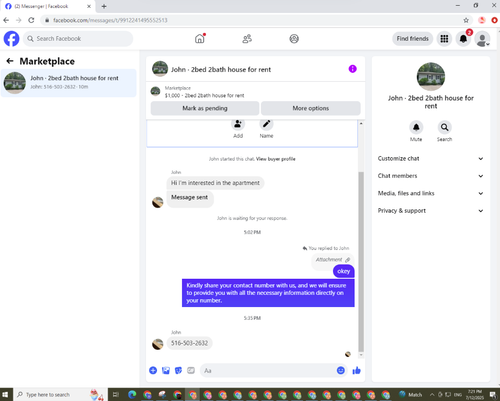Open the notifications bell icon
500x401 pixels.
point(463,39)
